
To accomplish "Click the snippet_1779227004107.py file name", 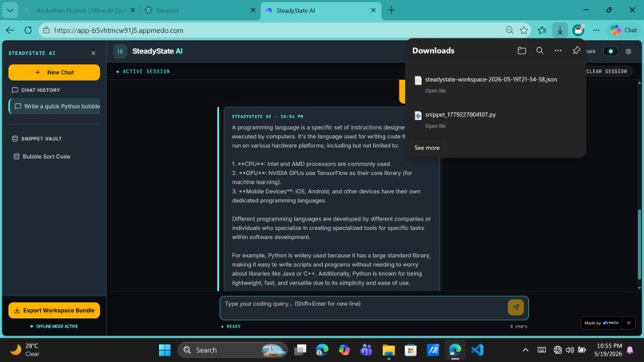I will pos(460,114).
